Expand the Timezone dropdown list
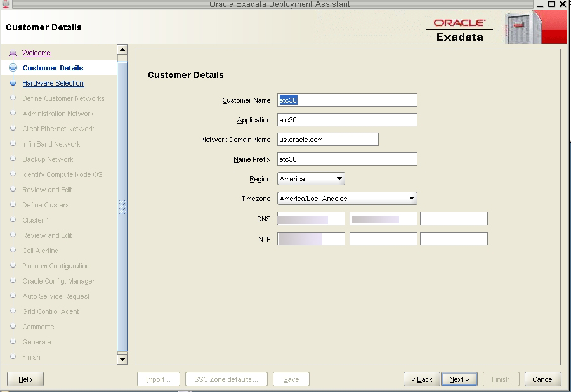This screenshot has height=392, width=571. pos(411,198)
